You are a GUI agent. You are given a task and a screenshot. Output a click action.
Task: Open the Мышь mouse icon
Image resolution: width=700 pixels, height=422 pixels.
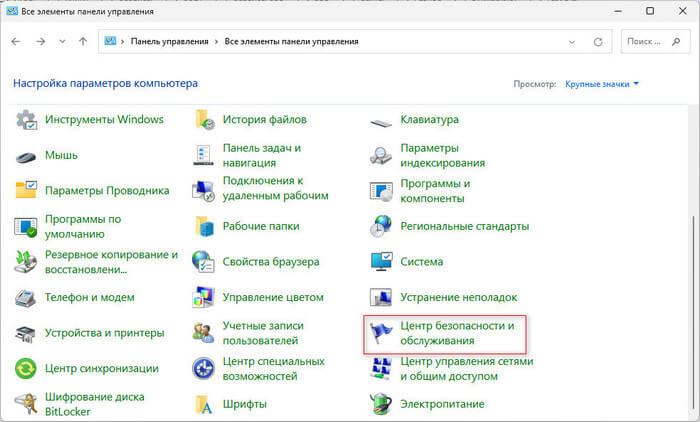27,155
